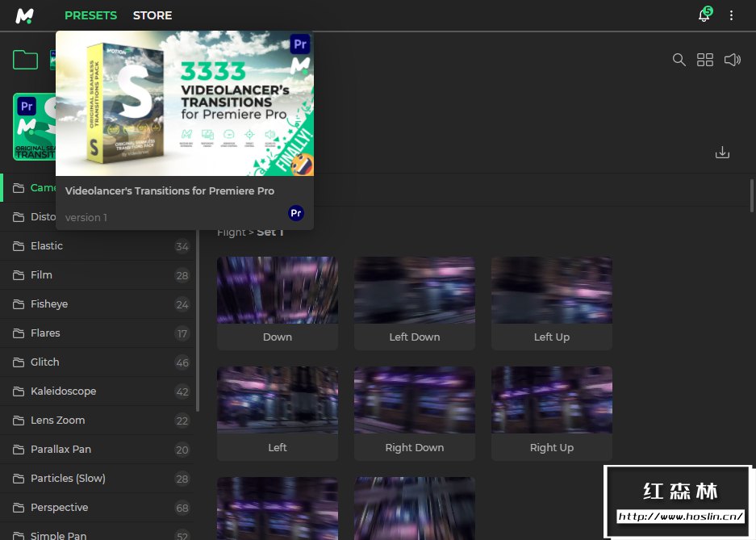
Task: Open the green folder icon
Action: pyautogui.click(x=25, y=60)
